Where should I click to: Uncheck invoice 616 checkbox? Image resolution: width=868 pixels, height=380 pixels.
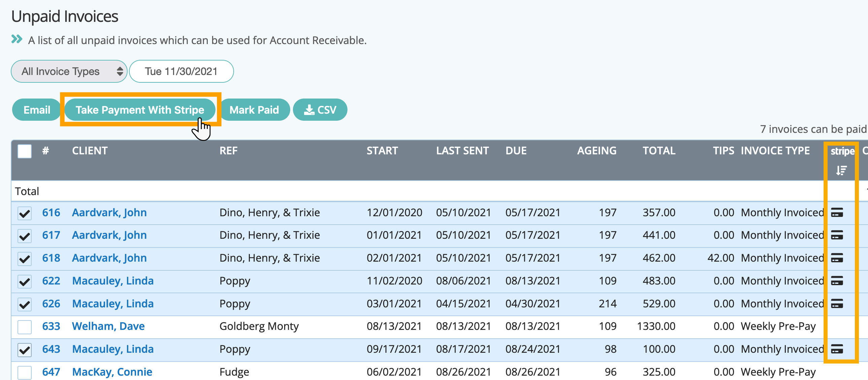click(25, 213)
